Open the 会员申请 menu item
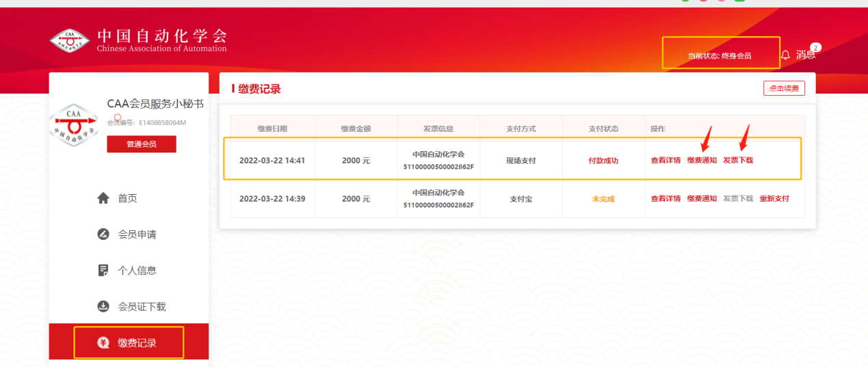Screen dimensions: 868x367 pos(137,234)
